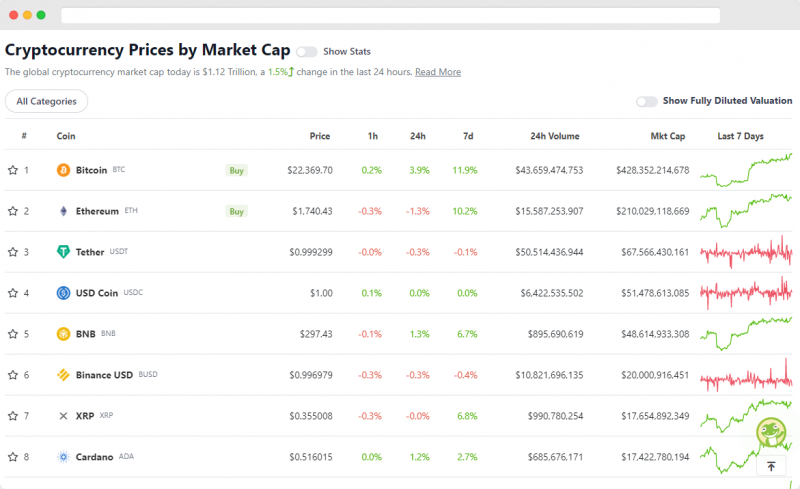800x489 pixels.
Task: Click the Tether logo icon
Action: (63, 252)
